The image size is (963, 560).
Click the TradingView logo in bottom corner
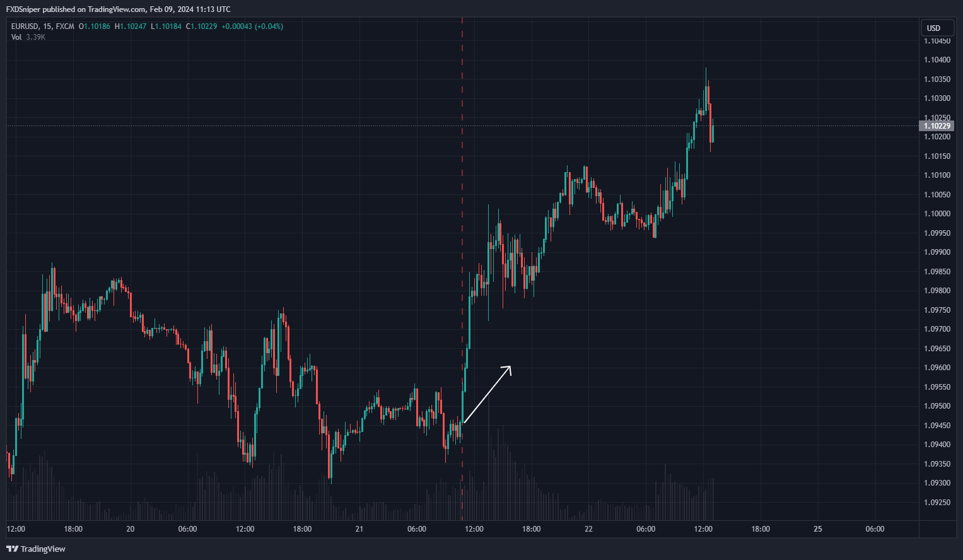point(36,549)
